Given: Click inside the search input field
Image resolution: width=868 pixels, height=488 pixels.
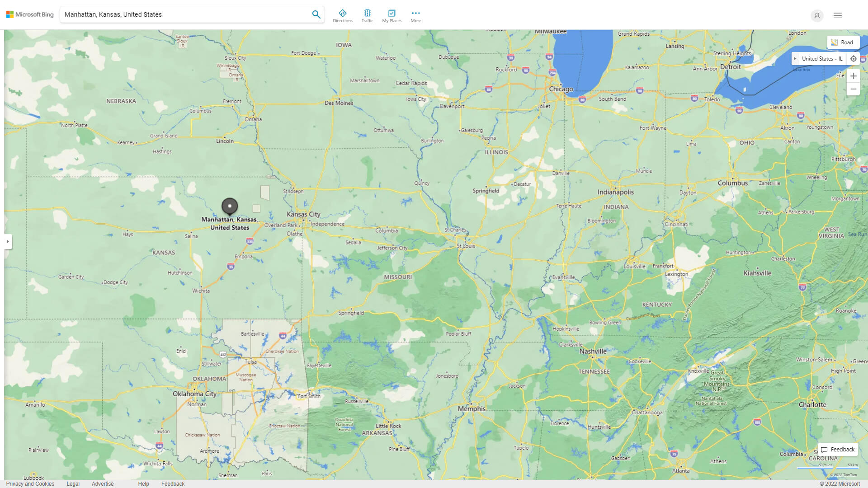Looking at the screenshot, I should [x=181, y=14].
